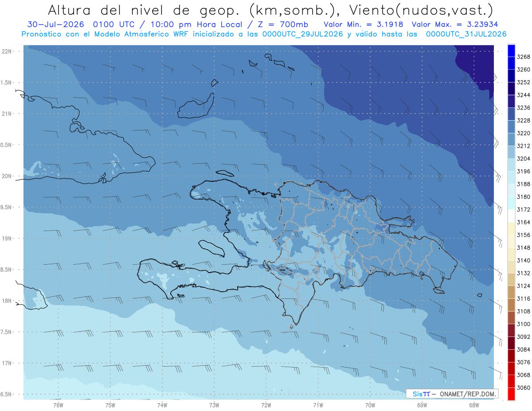Click the colorbar label '3076'

524,362
